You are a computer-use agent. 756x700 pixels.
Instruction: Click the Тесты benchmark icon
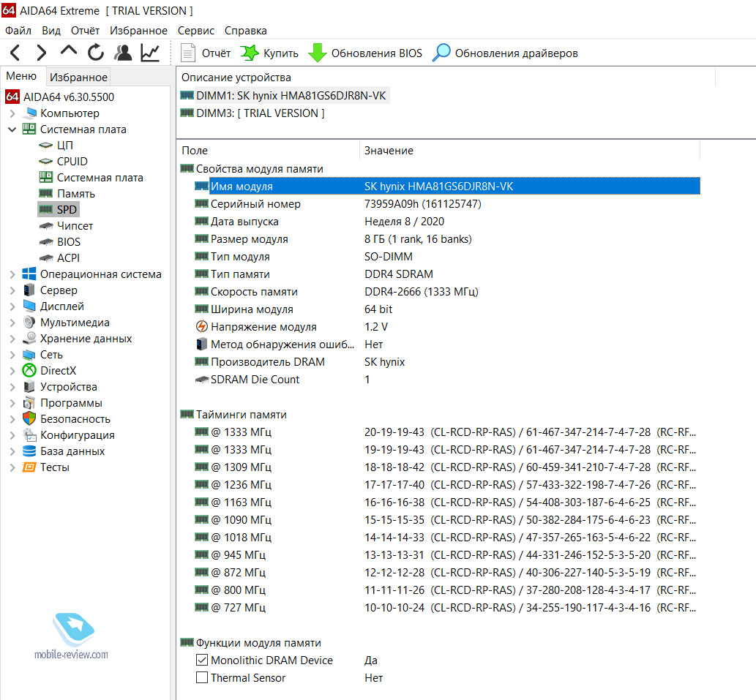pos(29,467)
